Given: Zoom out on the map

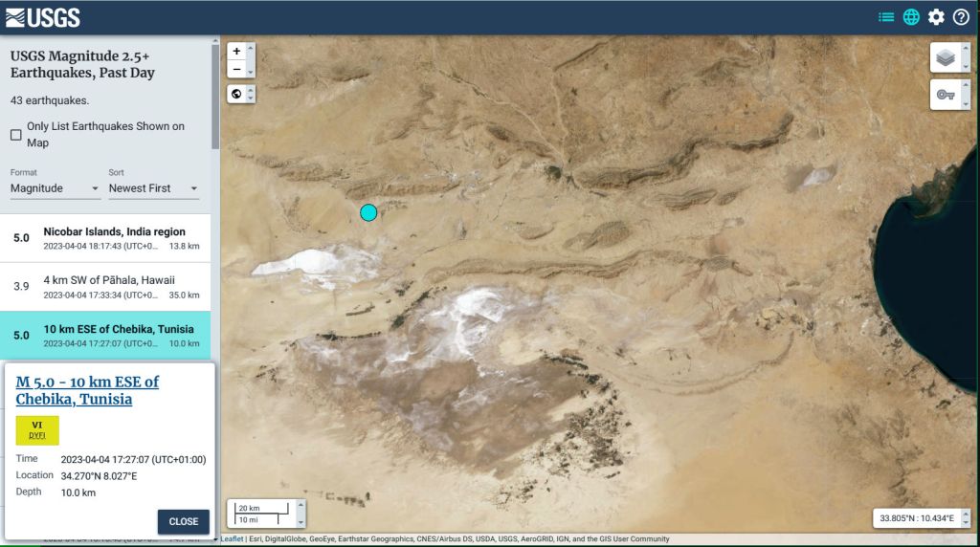Looking at the screenshot, I should [236, 69].
